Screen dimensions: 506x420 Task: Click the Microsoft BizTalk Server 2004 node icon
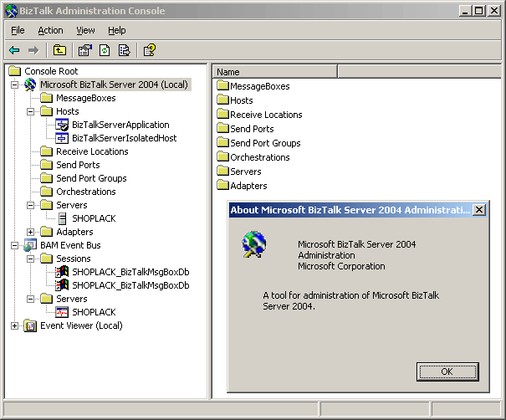point(30,85)
